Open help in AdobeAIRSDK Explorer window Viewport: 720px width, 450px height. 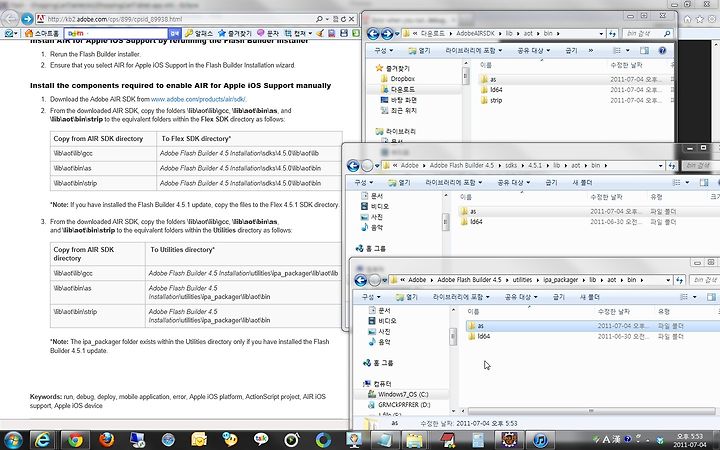(x=662, y=51)
